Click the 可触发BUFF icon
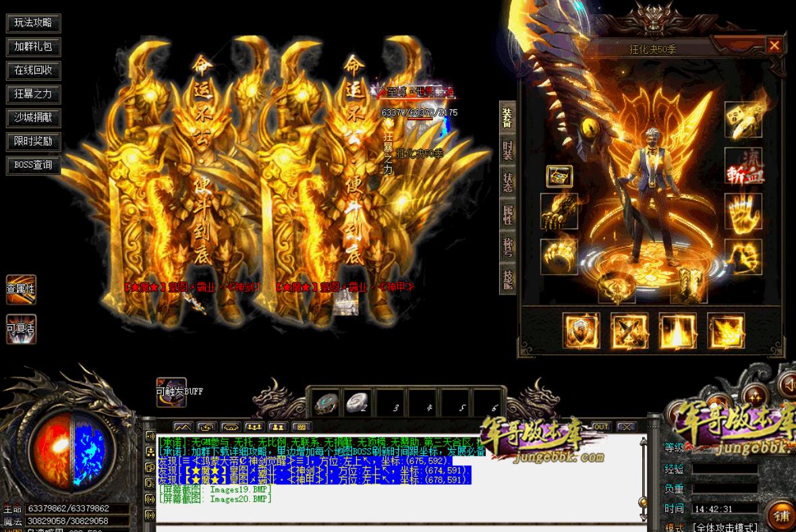Screen dimensions: 796x532 pyautogui.click(x=171, y=390)
